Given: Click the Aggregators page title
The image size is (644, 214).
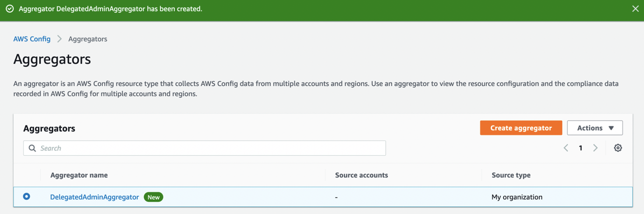Looking at the screenshot, I should (x=52, y=59).
